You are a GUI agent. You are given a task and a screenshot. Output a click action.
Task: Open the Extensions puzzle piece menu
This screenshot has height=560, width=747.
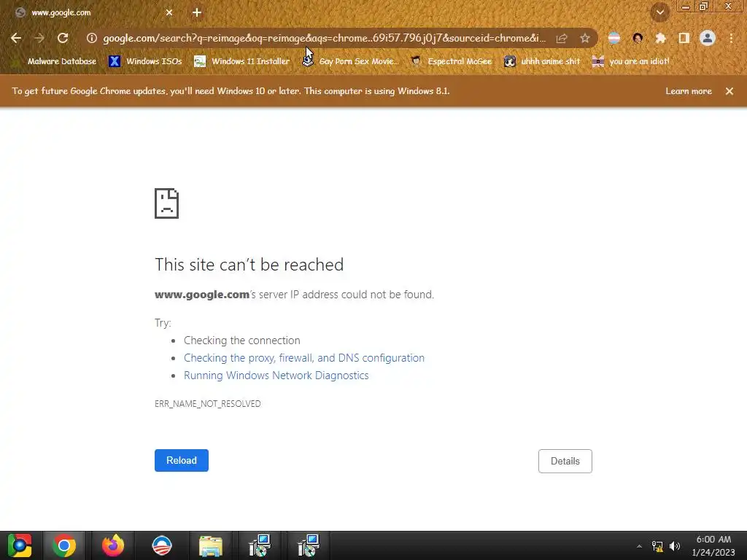coord(661,38)
